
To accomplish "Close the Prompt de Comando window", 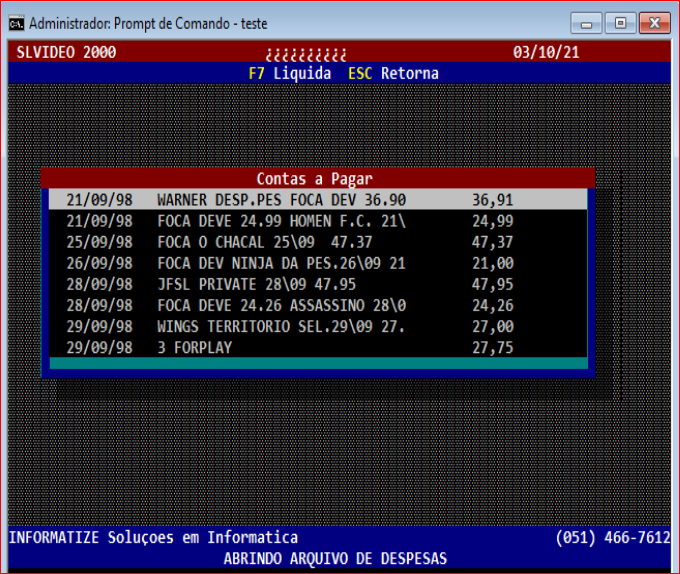I will point(654,22).
